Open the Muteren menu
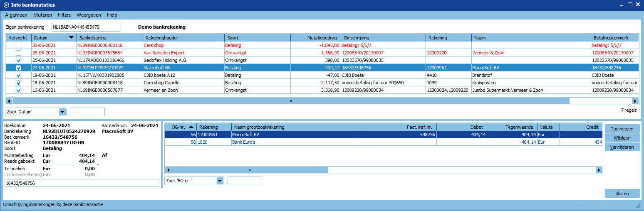The height and width of the screenshot is (211, 644). [42, 15]
